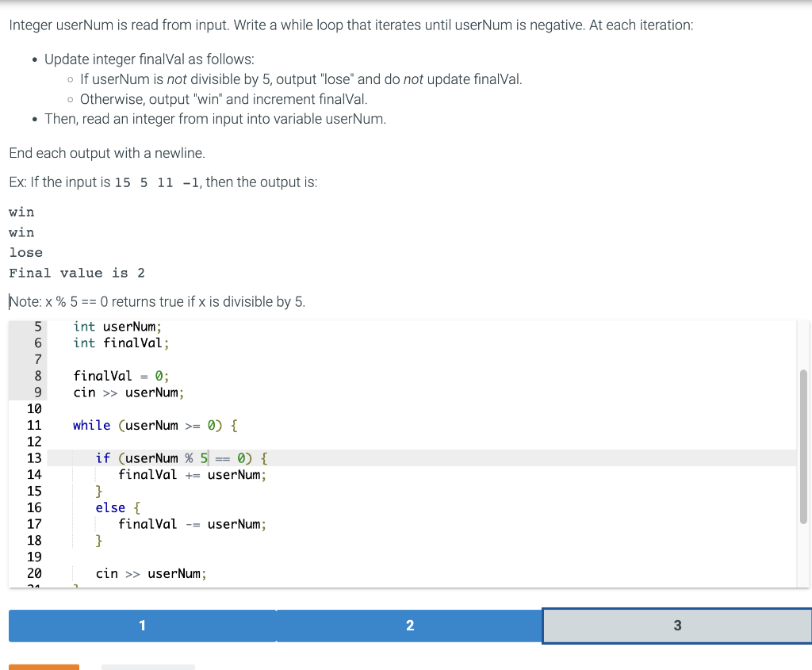Select step 1 in the progress bar

(x=142, y=626)
